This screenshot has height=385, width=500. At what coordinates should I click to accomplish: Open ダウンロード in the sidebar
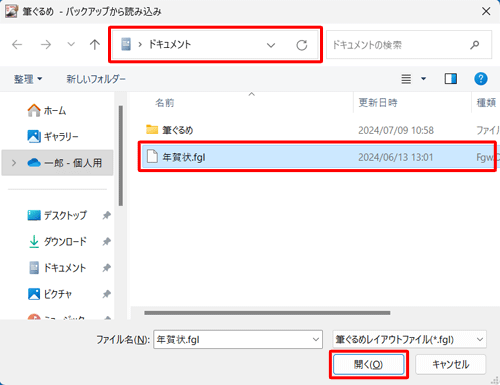pos(57,241)
